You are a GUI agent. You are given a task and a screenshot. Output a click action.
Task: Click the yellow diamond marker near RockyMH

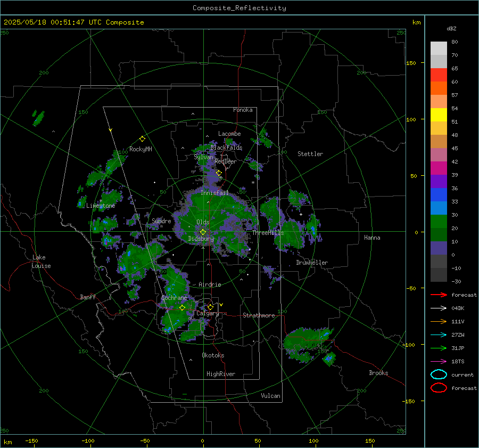click(142, 139)
